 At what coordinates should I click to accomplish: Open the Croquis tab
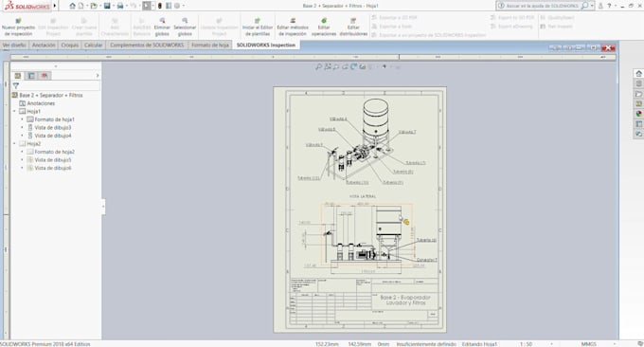(x=69, y=45)
